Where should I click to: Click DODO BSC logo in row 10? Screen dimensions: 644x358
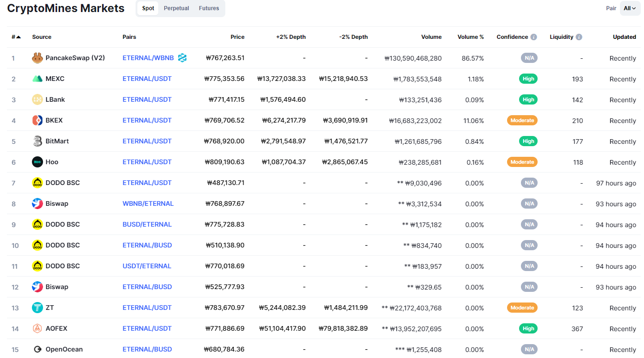click(37, 245)
